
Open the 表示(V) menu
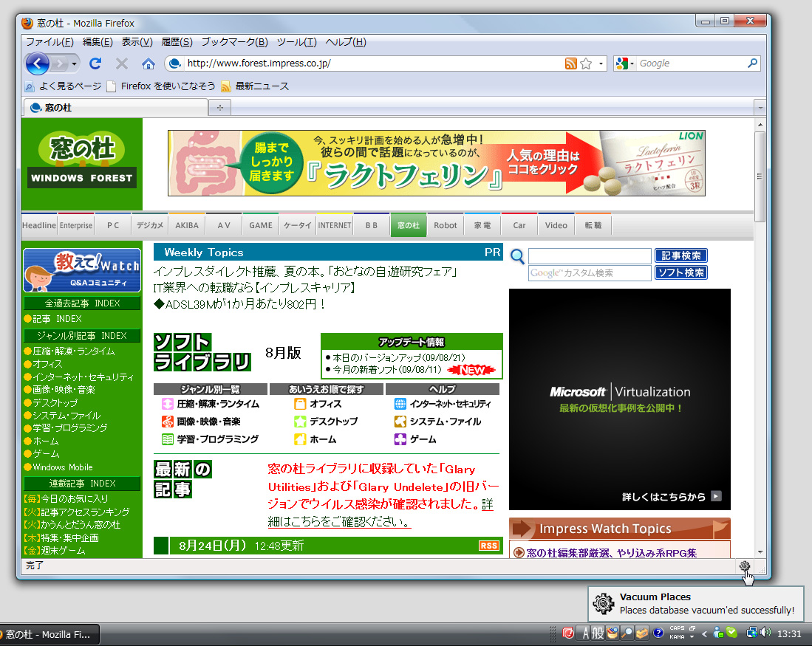[137, 42]
